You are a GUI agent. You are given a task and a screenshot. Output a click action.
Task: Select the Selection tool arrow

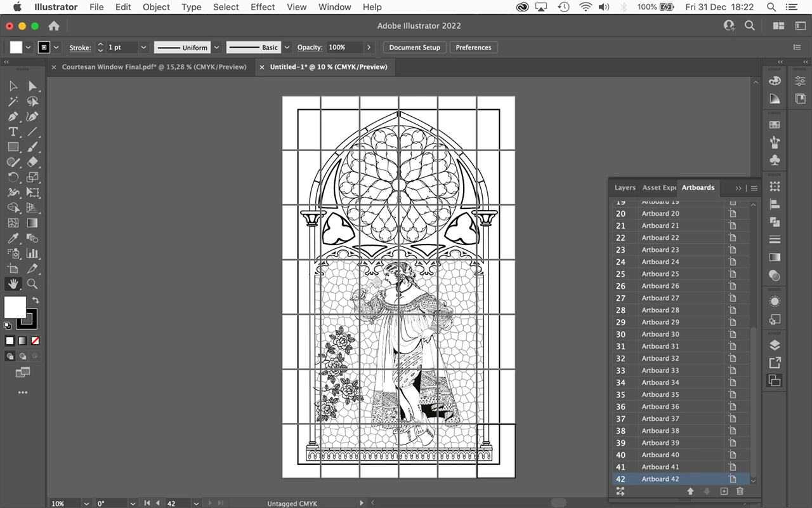tap(13, 86)
